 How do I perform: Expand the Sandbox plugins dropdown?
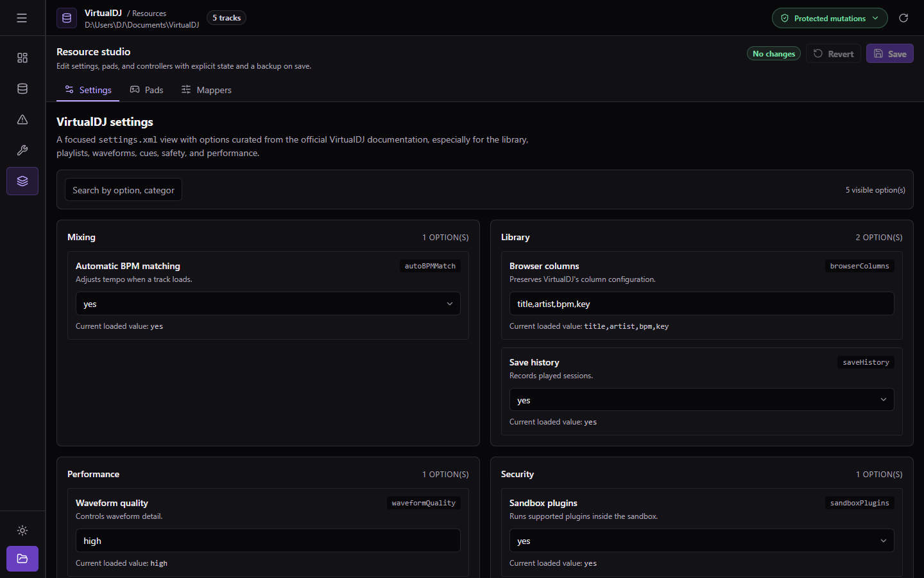702,541
